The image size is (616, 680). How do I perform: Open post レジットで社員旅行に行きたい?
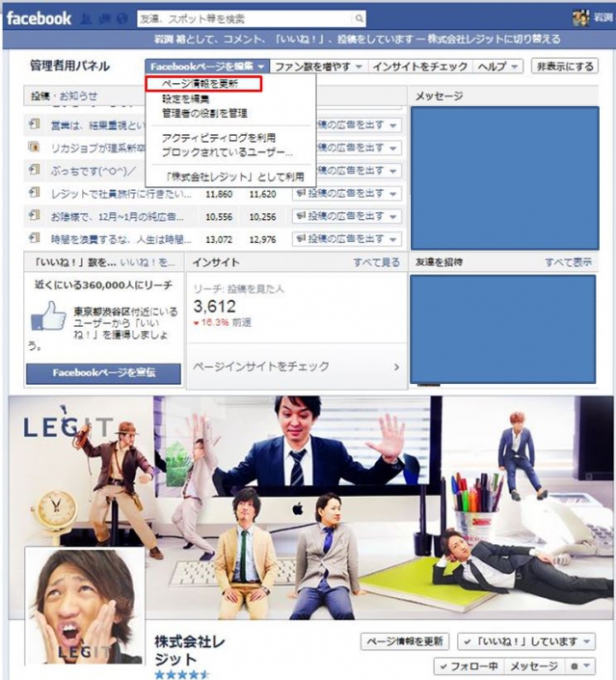pos(121,194)
